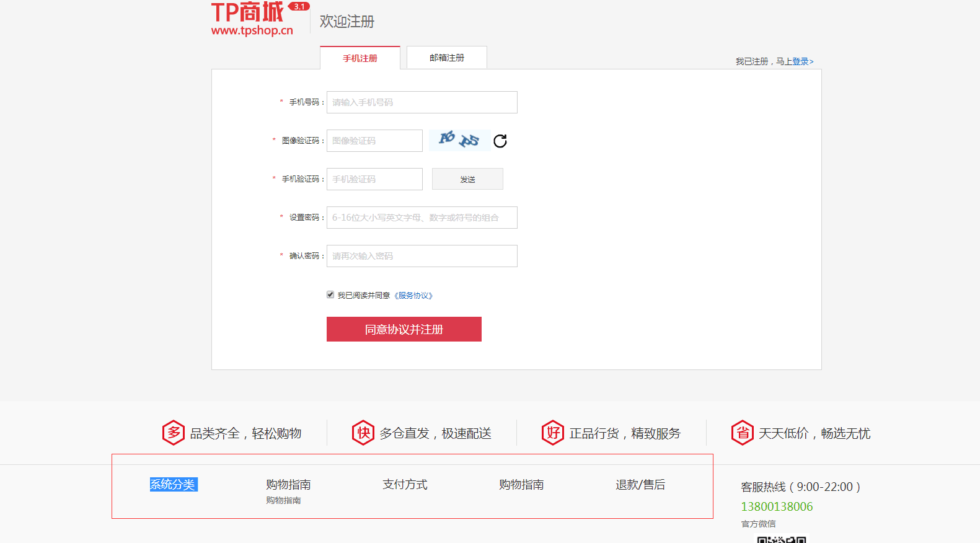Click 客服热线 (9:00-22:00) text
The width and height of the screenshot is (980, 543).
801,487
